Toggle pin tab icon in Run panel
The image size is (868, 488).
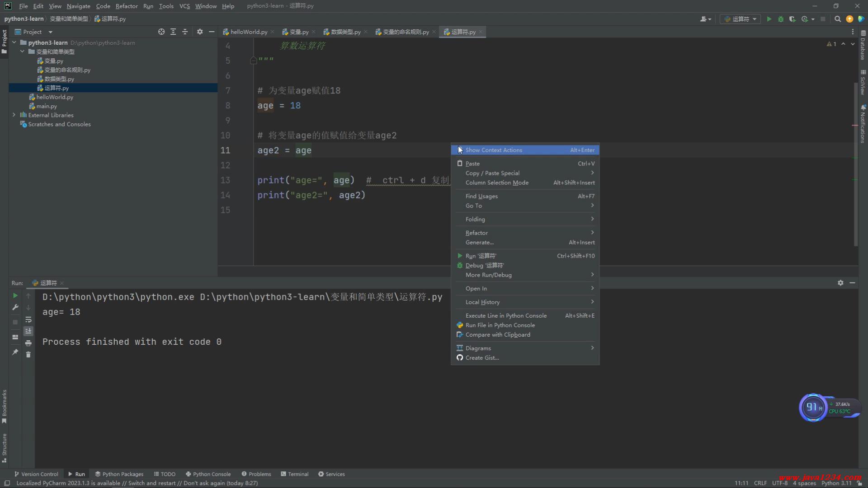coord(15,352)
